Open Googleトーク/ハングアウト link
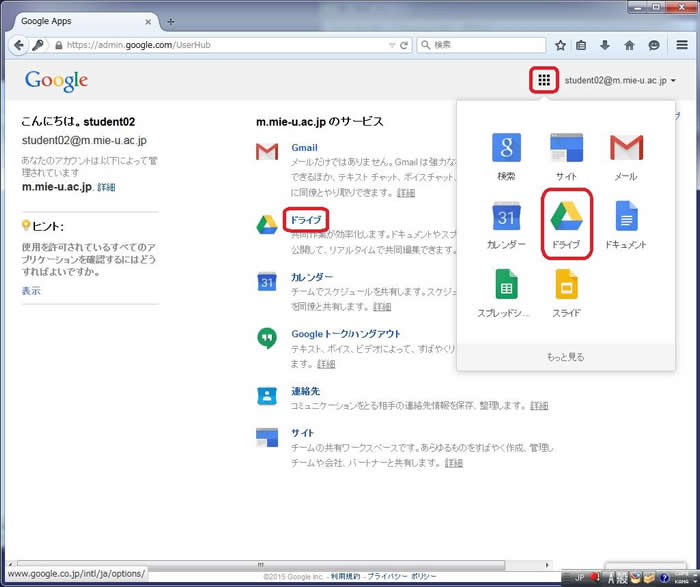The width and height of the screenshot is (700, 587). click(346, 333)
